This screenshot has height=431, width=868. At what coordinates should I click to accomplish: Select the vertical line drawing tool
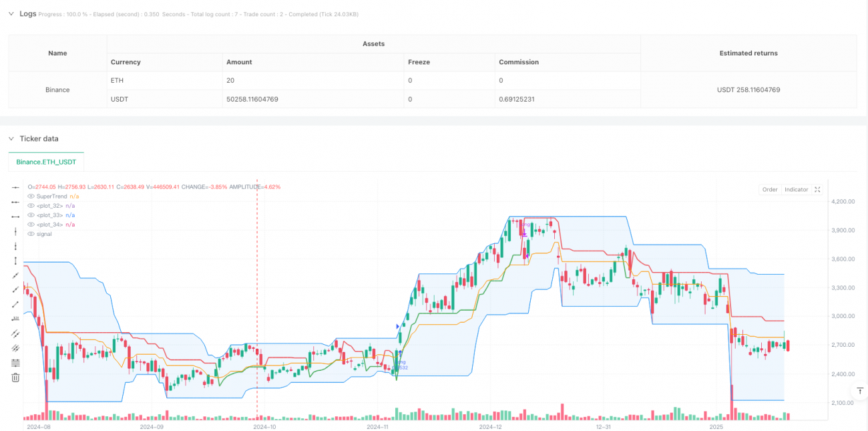click(x=15, y=231)
